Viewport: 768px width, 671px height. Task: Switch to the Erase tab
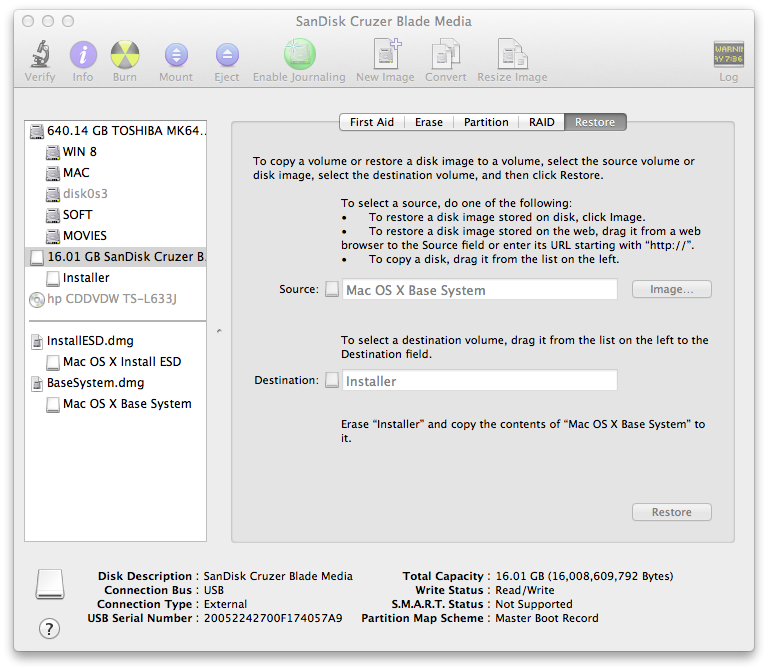click(x=429, y=122)
